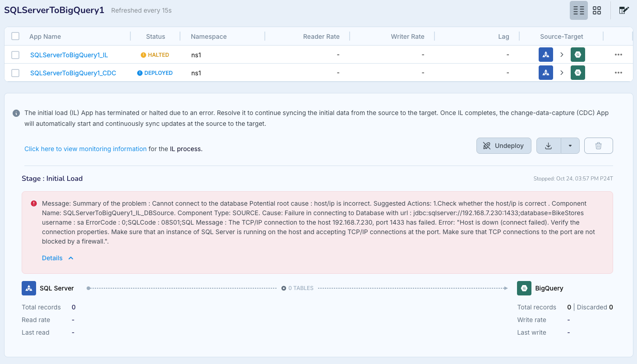Image resolution: width=637 pixels, height=364 pixels.
Task: Open more options for SQLServerToBigQuery1_IL row
Action: point(618,55)
